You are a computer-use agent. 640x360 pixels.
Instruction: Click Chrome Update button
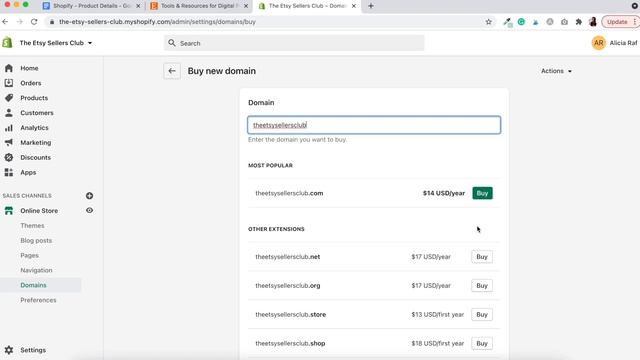619,22
